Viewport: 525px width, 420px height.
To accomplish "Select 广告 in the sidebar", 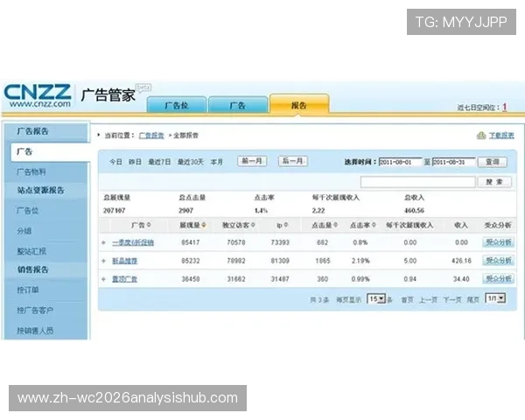I will (50, 152).
